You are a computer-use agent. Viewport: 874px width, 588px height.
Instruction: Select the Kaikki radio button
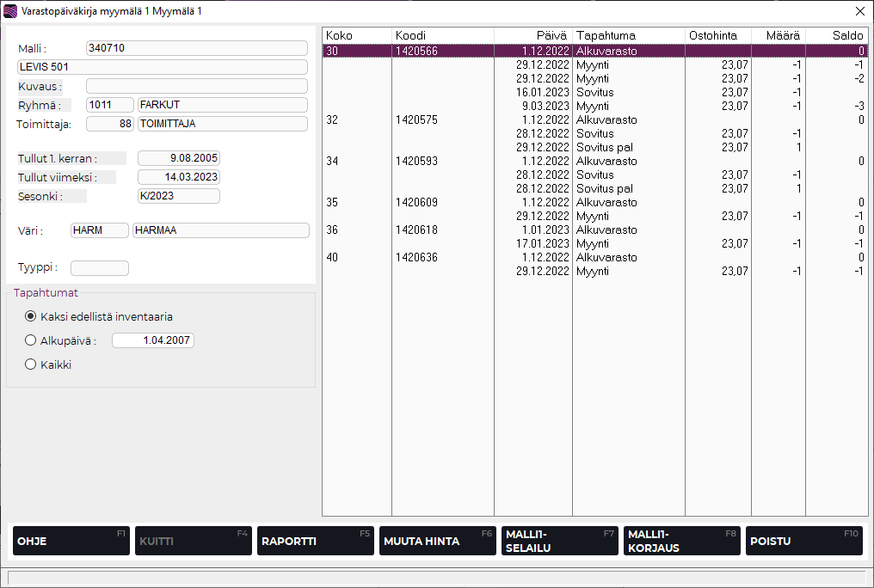[31, 364]
